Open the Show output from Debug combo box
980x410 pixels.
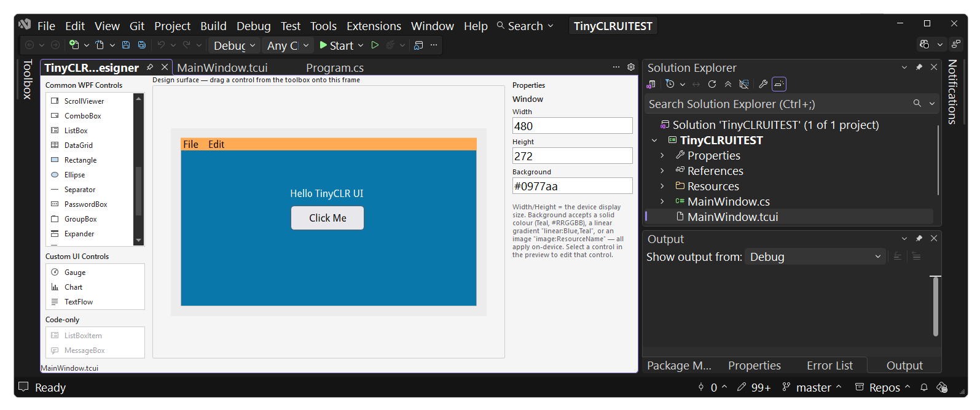click(x=815, y=257)
